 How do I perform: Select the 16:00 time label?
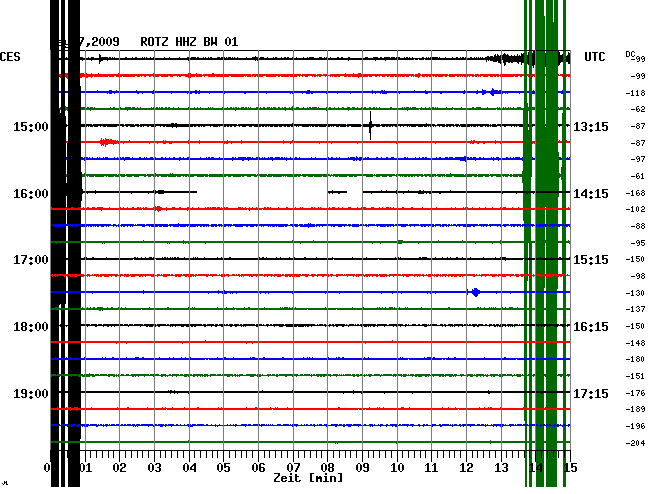(31, 194)
